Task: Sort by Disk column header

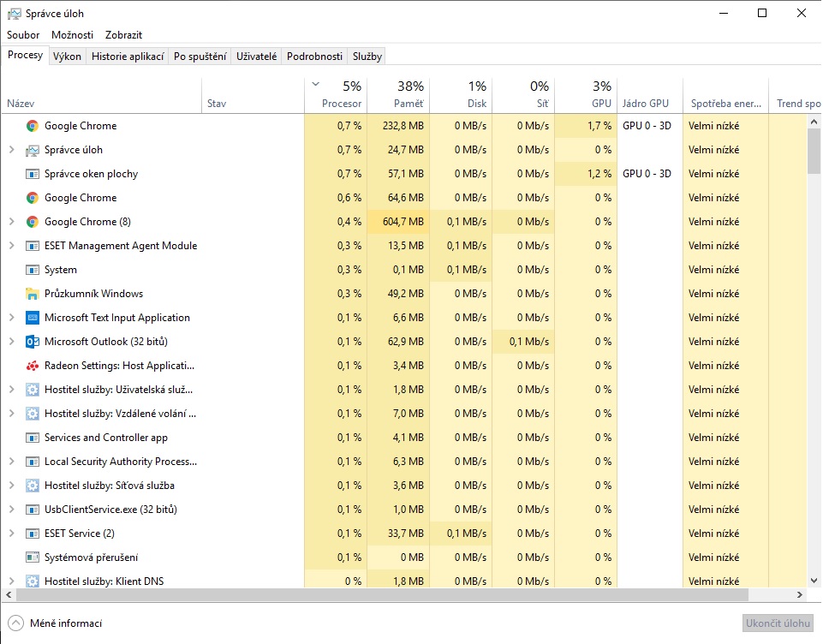Action: coord(461,96)
